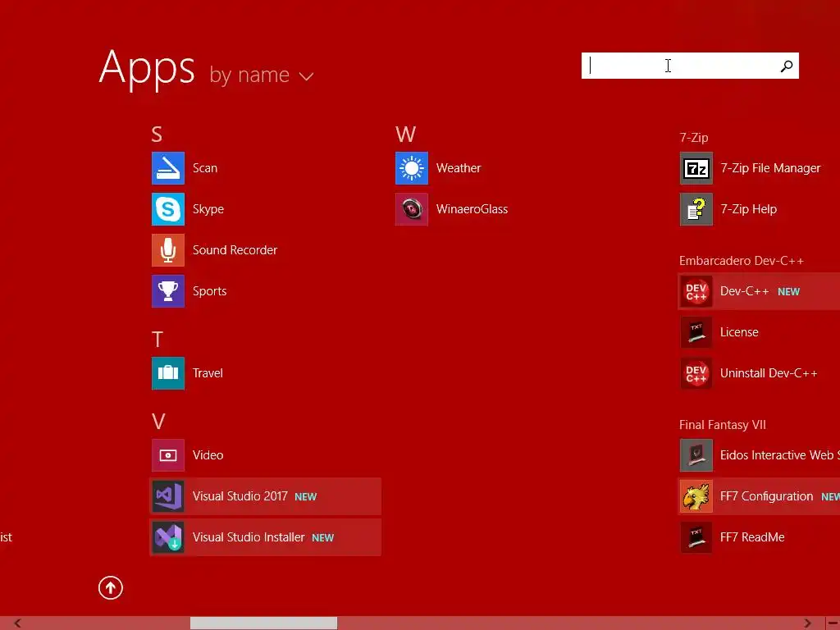Image resolution: width=840 pixels, height=630 pixels.
Task: Click the 'Weather' label
Action: 459,168
